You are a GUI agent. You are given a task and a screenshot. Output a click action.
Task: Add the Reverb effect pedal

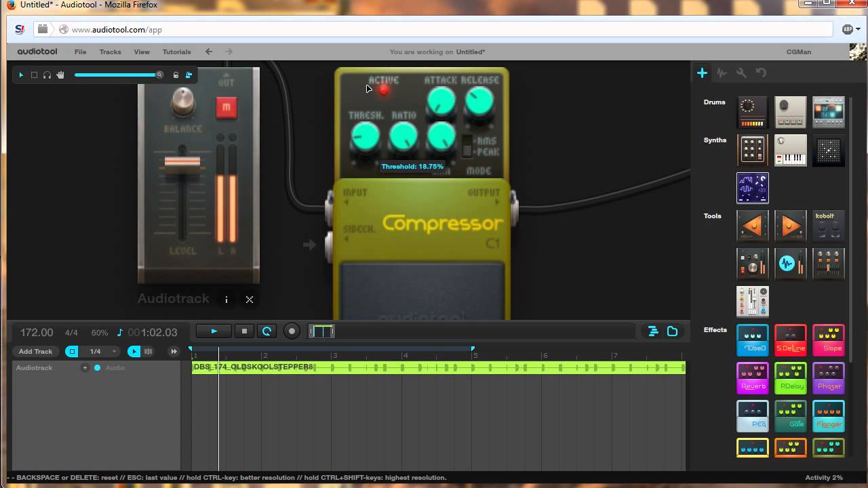pyautogui.click(x=753, y=378)
